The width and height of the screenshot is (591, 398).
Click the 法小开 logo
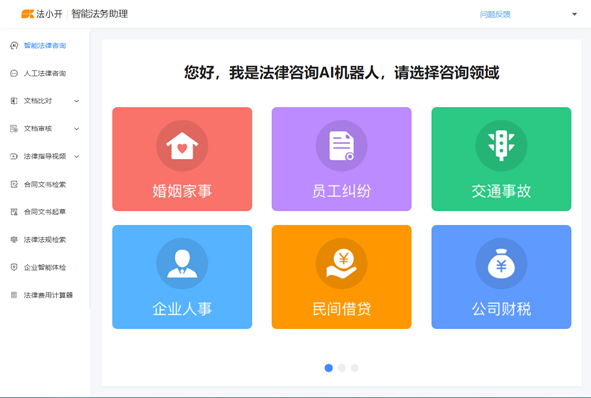[42, 14]
